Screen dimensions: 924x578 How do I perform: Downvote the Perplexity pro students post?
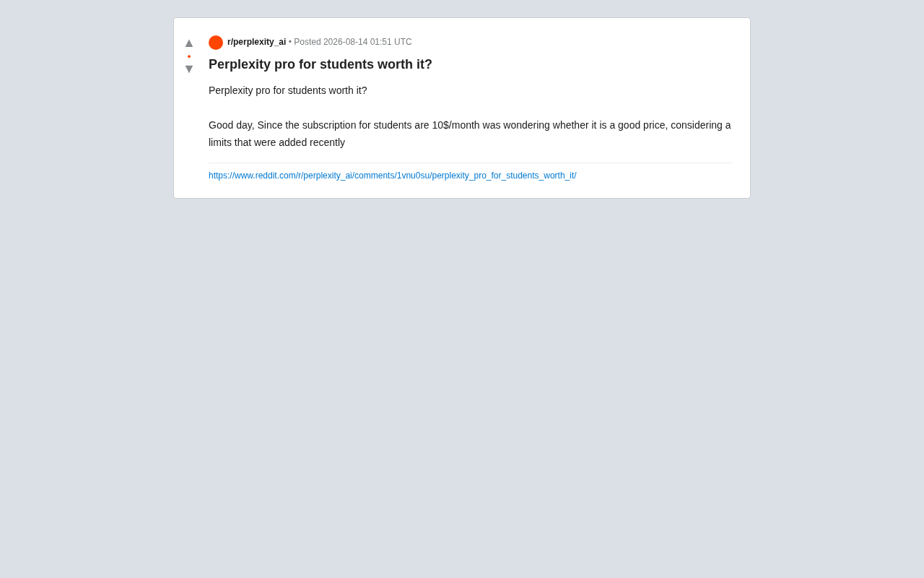coord(189,69)
